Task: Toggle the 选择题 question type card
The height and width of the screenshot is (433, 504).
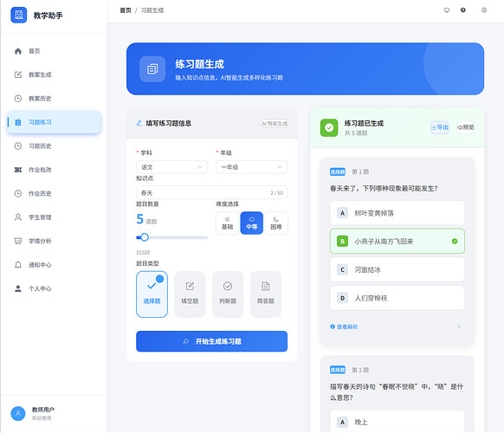Action: click(x=152, y=294)
